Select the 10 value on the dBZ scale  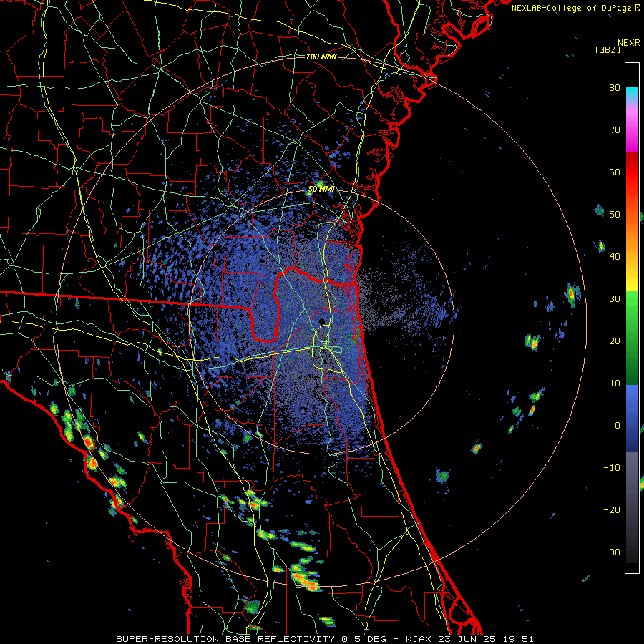click(x=615, y=384)
